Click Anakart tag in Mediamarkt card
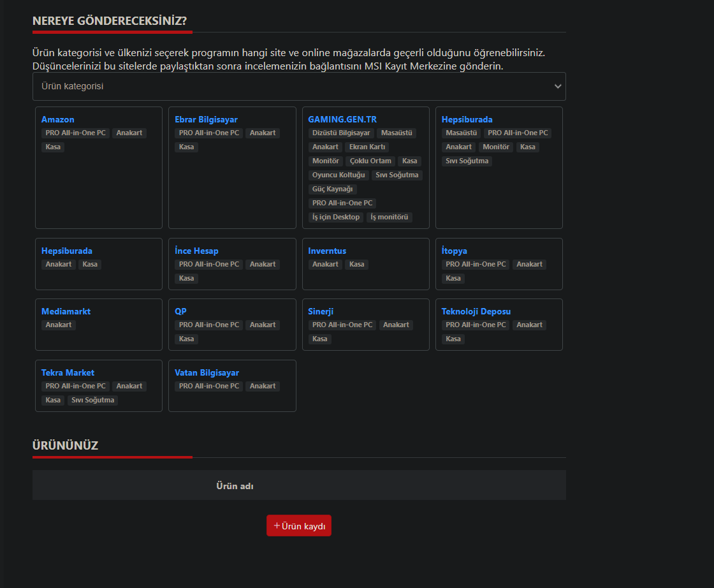Image resolution: width=714 pixels, height=588 pixels. pos(59,325)
